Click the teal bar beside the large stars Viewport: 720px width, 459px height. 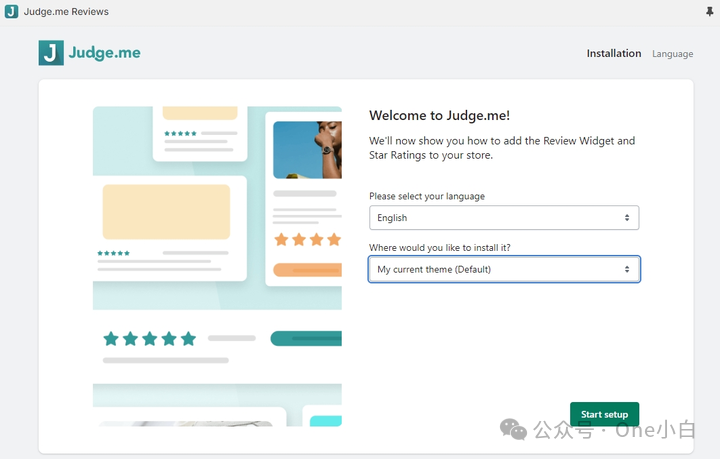(x=306, y=339)
